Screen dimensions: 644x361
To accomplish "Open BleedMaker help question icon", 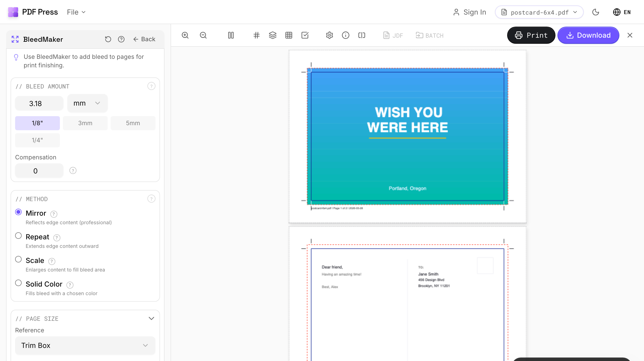I will (x=121, y=39).
